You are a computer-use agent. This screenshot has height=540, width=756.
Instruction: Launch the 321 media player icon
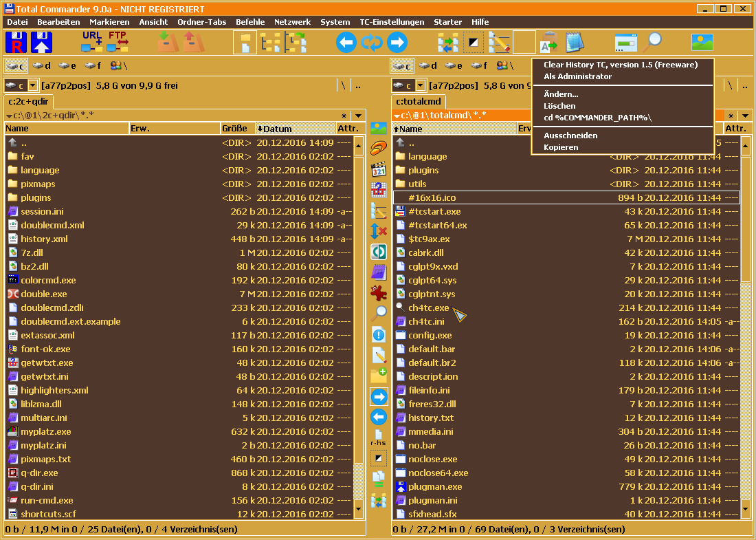(379, 169)
